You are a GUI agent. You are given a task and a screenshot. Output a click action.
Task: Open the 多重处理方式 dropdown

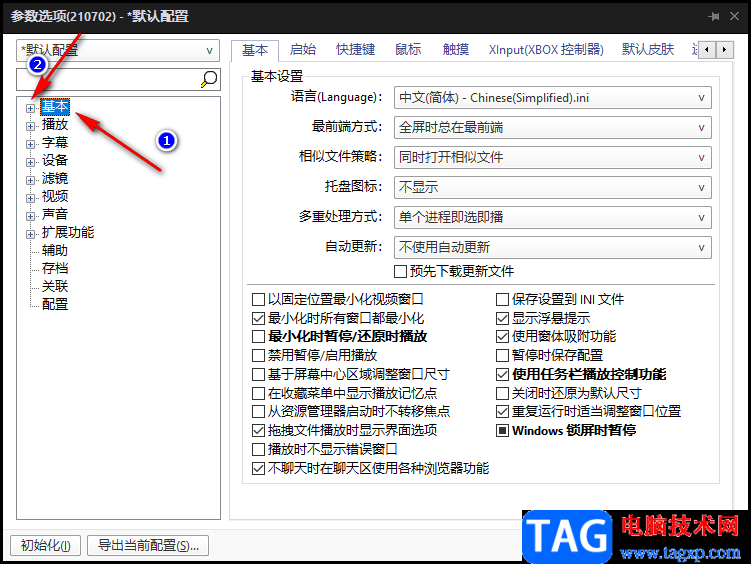[x=552, y=217]
